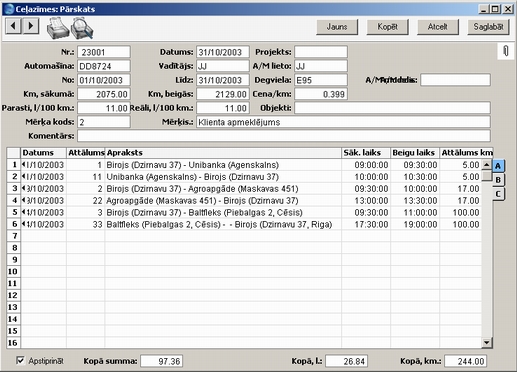Select row 1 Birojs - Unibanka description
Viewport: 517px width, 372px height.
click(x=223, y=165)
